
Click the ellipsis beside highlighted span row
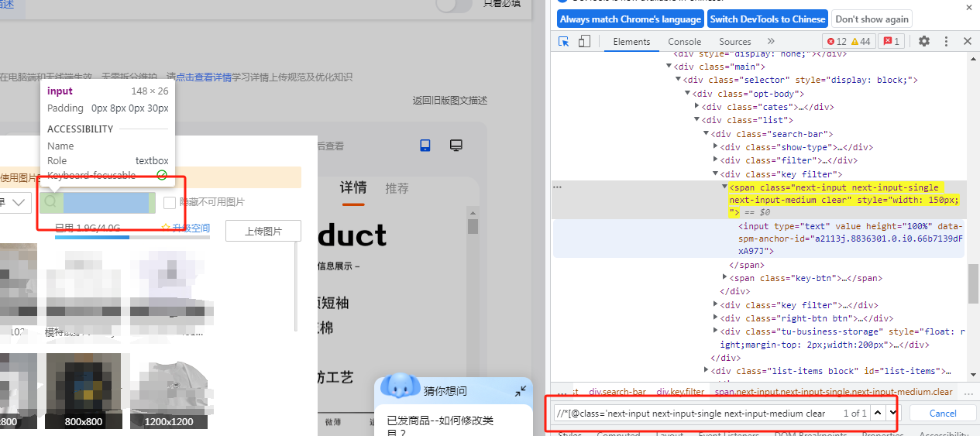(x=557, y=187)
